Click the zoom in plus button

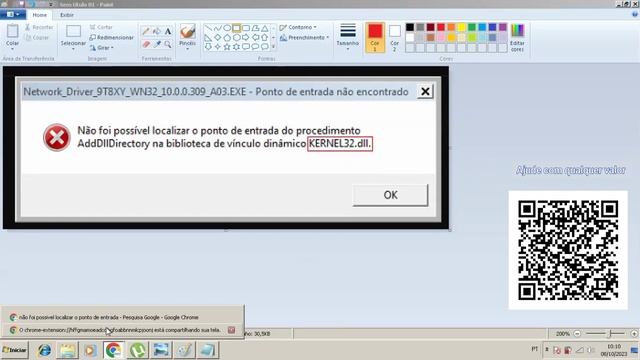tap(634, 333)
